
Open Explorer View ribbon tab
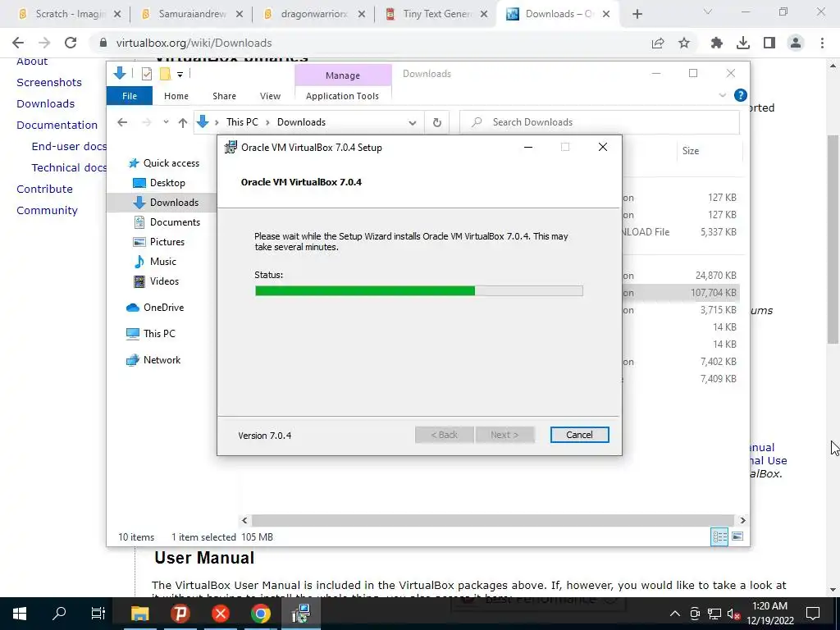[x=270, y=96]
